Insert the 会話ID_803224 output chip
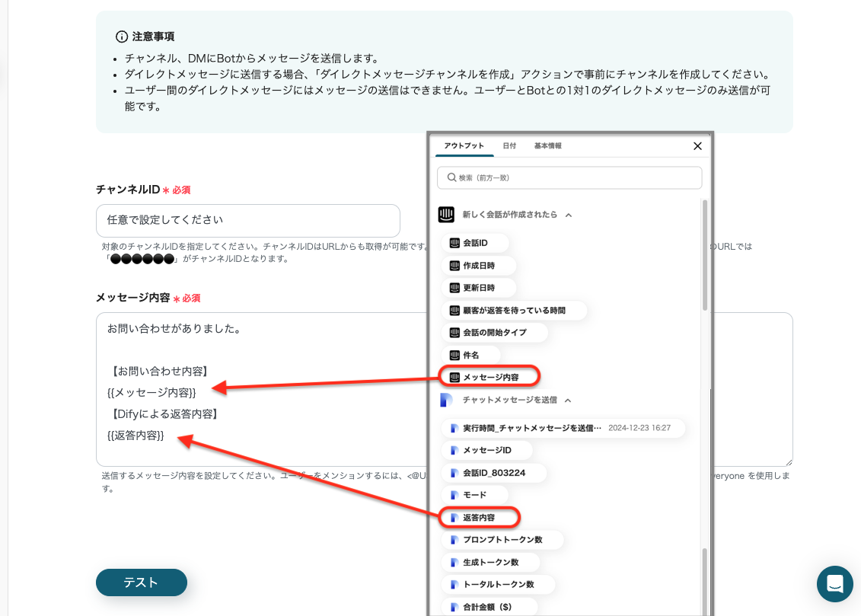The height and width of the screenshot is (616, 861). (x=494, y=473)
